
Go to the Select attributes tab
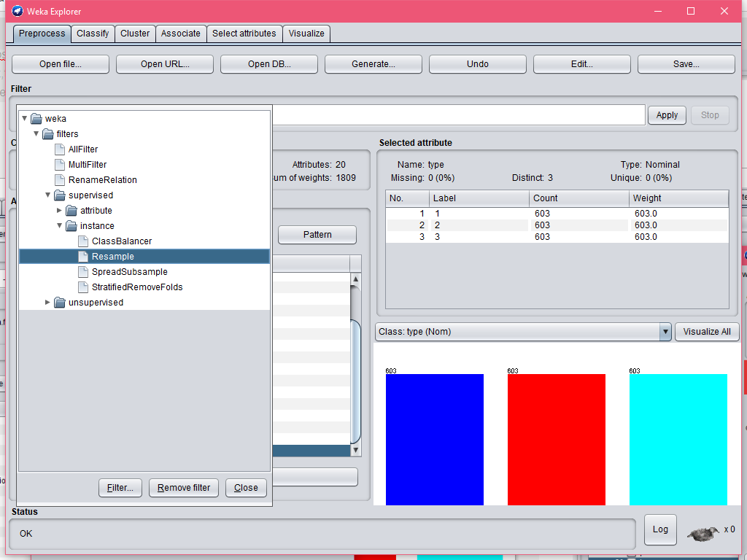(244, 34)
